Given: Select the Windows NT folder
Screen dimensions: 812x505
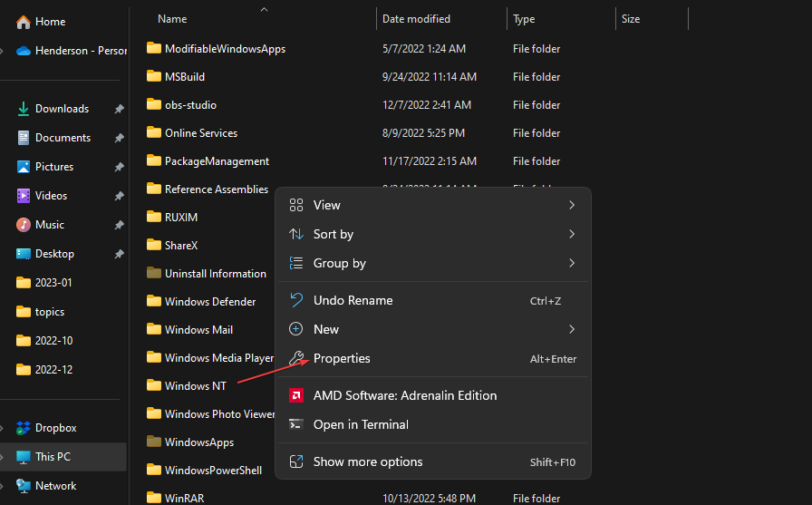Looking at the screenshot, I should point(196,385).
